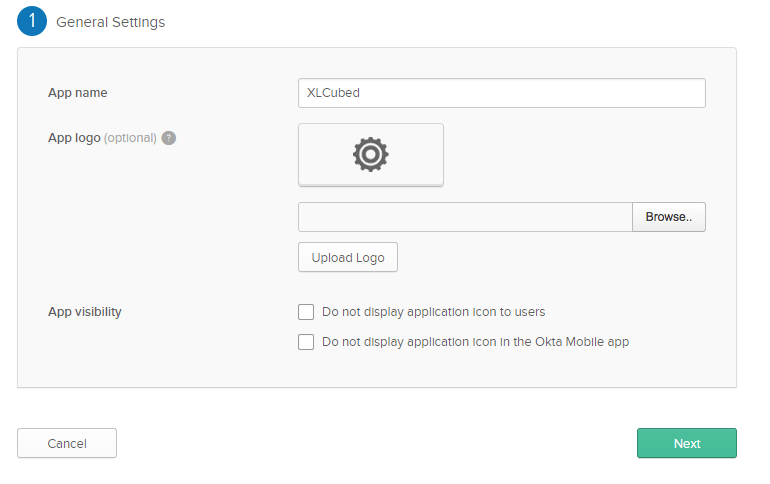The image size is (770, 484).
Task: Click the '(optional)' text beside App logo
Action: [130, 138]
